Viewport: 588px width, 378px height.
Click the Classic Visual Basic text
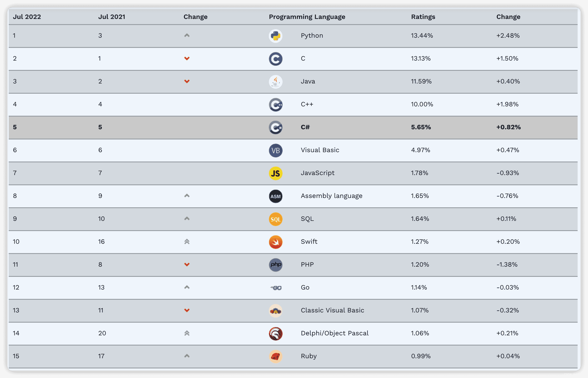coord(332,310)
